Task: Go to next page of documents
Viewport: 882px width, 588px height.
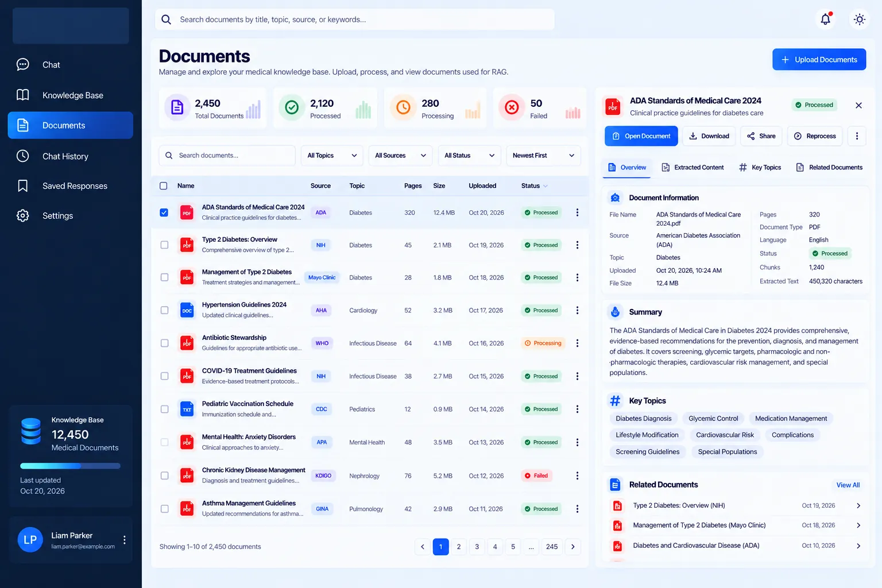Action: pyautogui.click(x=572, y=547)
